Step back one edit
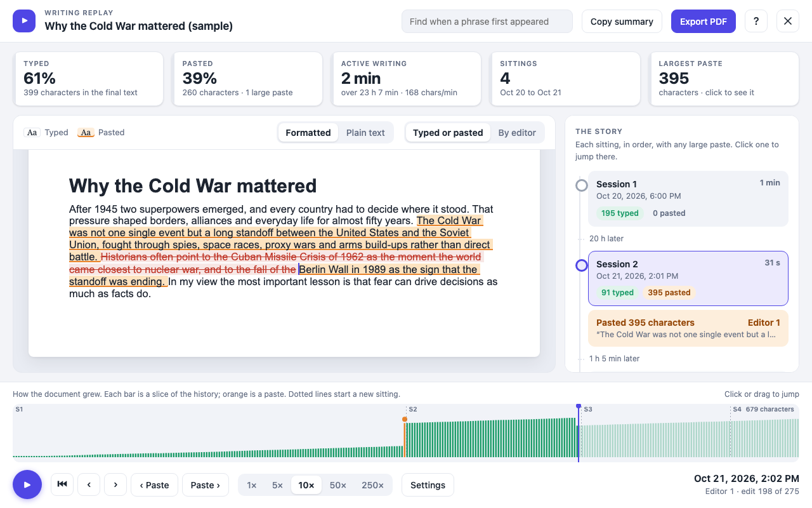 [89, 485]
